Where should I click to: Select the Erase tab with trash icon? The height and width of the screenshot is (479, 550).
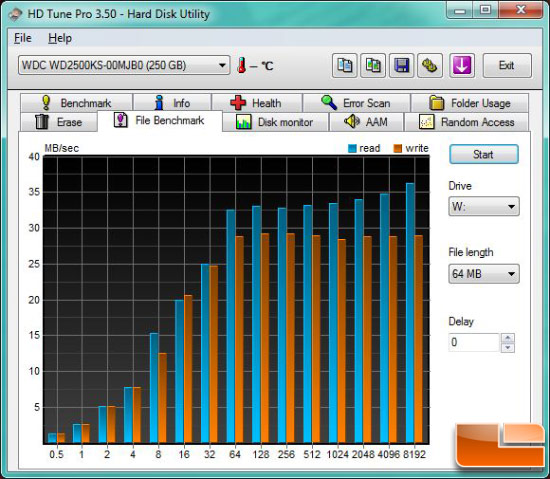pos(59,122)
